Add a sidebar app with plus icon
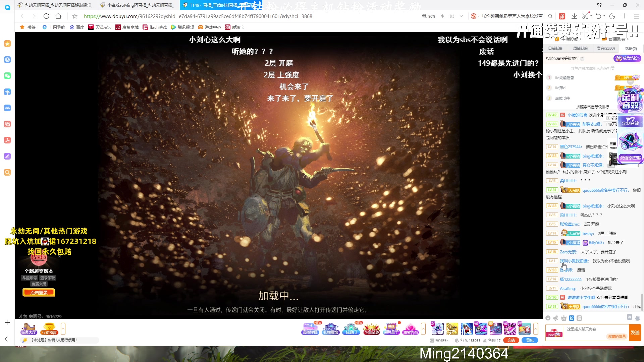The image size is (644, 362). pyautogui.click(x=7, y=323)
